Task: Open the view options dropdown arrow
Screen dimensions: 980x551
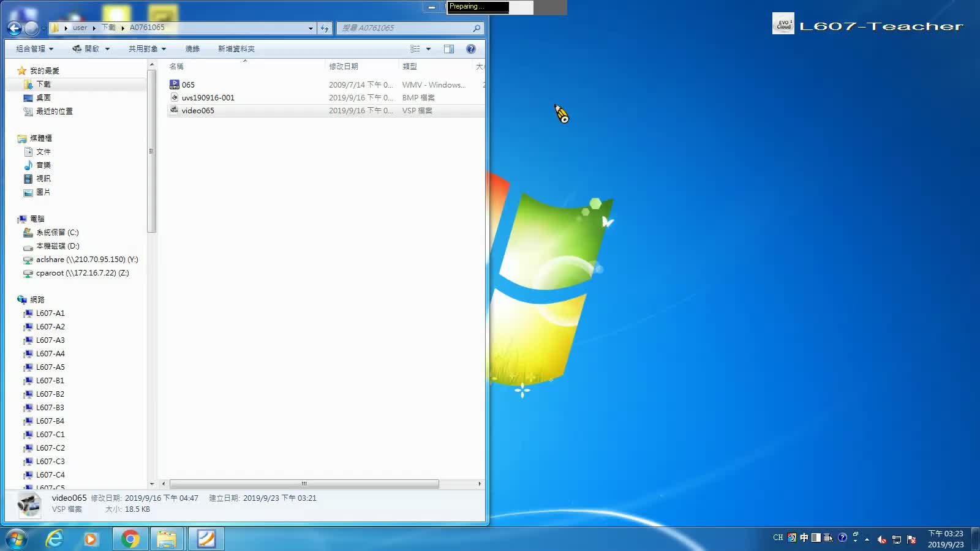Action: pos(428,49)
